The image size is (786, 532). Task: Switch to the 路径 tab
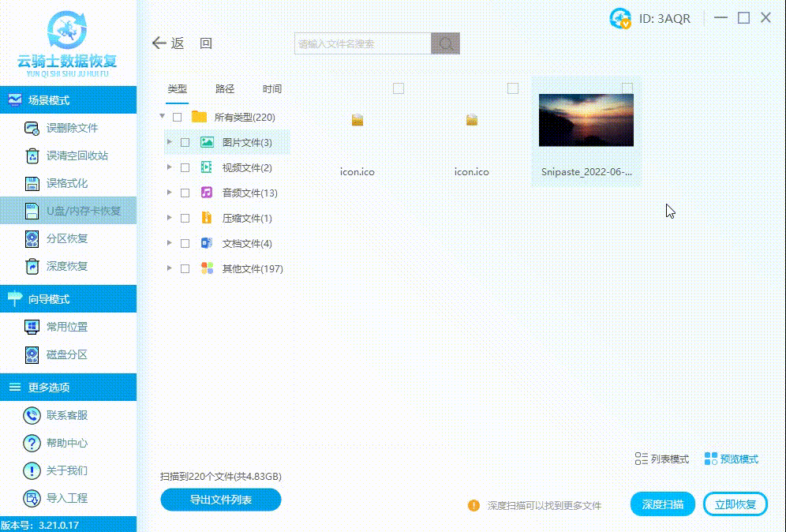[225, 89]
